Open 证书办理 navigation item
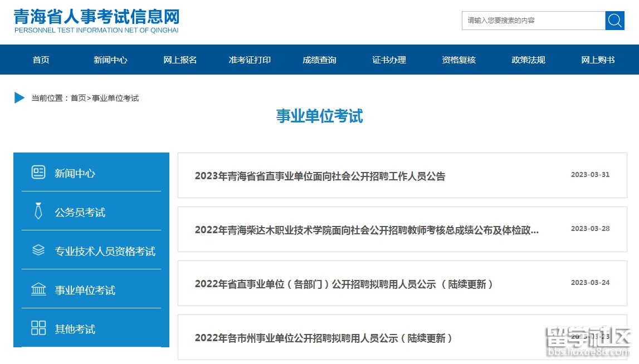The image size is (639, 364). click(389, 60)
